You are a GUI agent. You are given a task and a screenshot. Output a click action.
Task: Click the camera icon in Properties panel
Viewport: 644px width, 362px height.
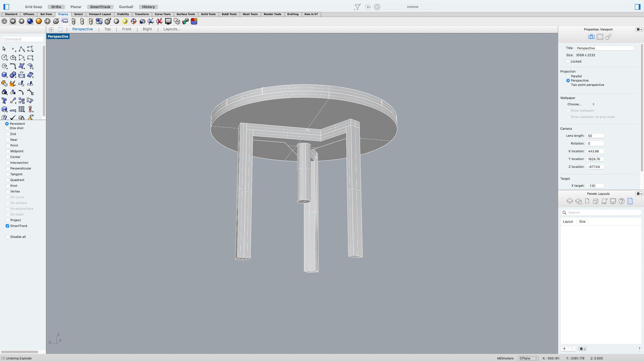(x=591, y=37)
